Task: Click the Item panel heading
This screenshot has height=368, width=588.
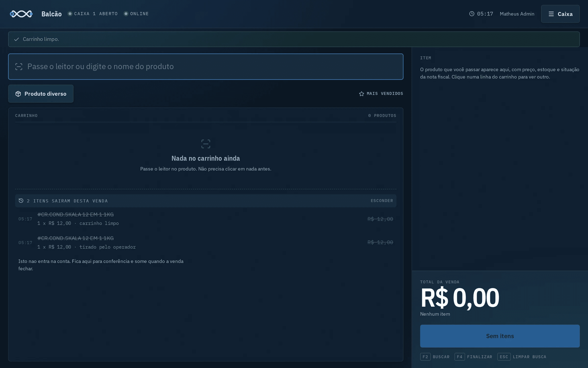Action: (426, 58)
